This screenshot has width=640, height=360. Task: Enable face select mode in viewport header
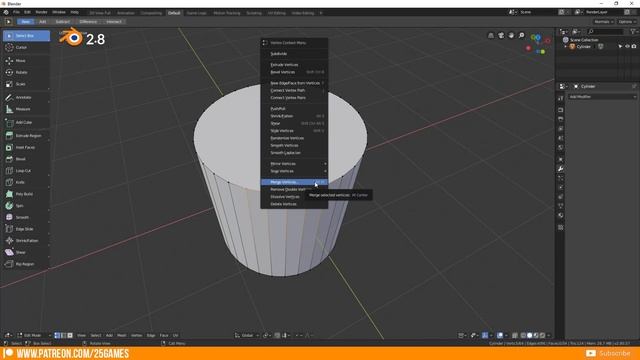[70, 336]
